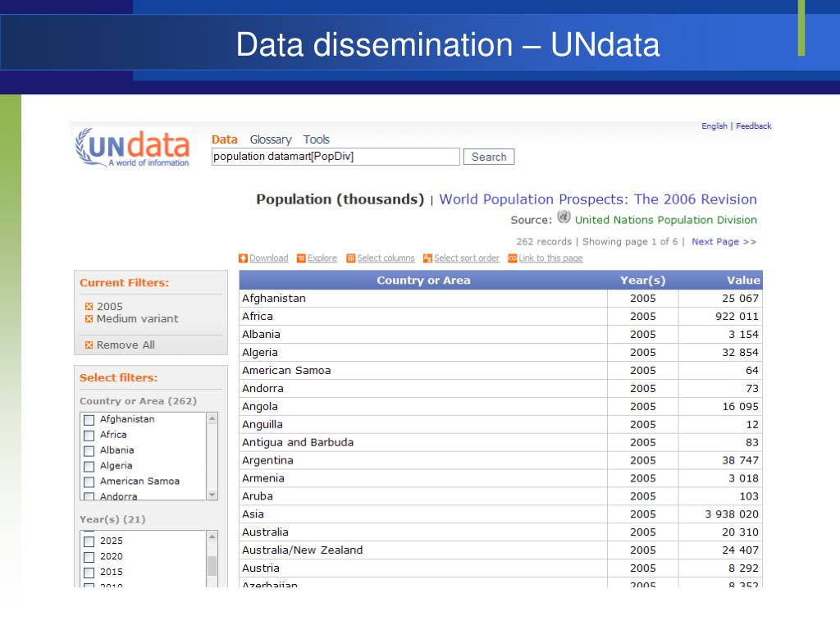Click the Africa row in the table
The width and height of the screenshot is (840, 630).
pos(501,317)
